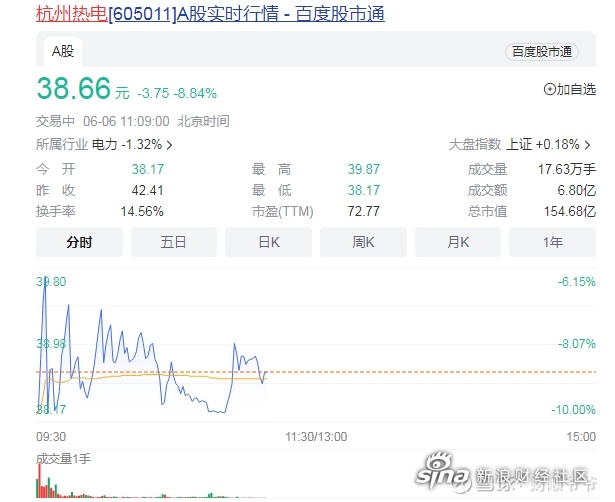615x502 pixels.
Task: Click the chart axis label -6.15%
Action: [577, 282]
